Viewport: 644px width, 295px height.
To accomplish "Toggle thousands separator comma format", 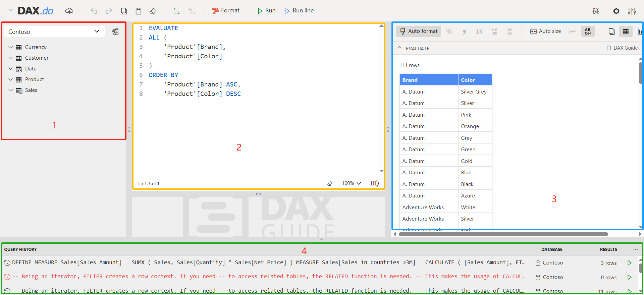I will [x=464, y=32].
